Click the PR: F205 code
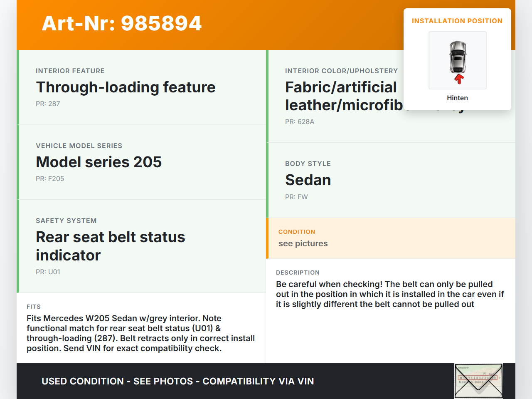Image resolution: width=532 pixels, height=399 pixels. click(50, 179)
